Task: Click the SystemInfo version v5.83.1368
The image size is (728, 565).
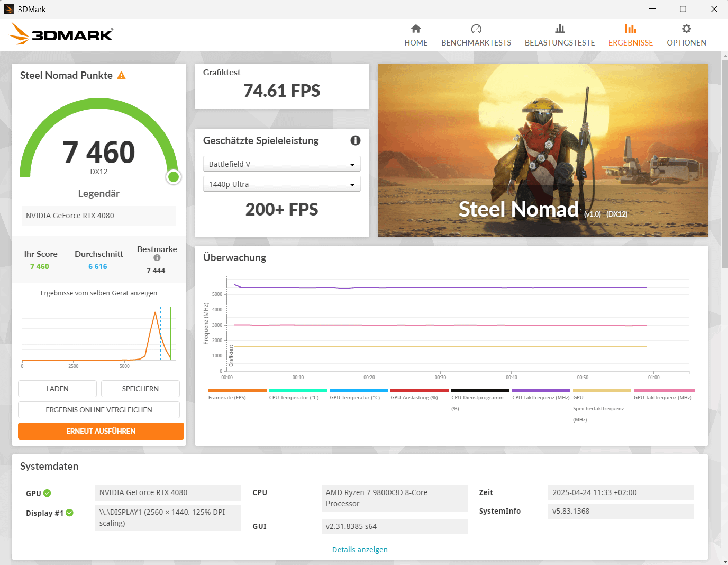Action: [x=621, y=511]
